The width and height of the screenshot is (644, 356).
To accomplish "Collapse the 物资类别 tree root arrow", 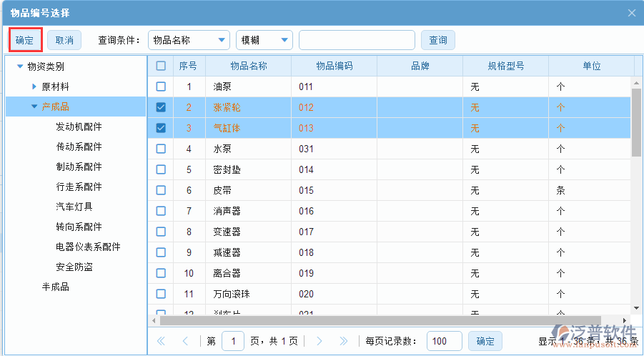I will coord(20,66).
